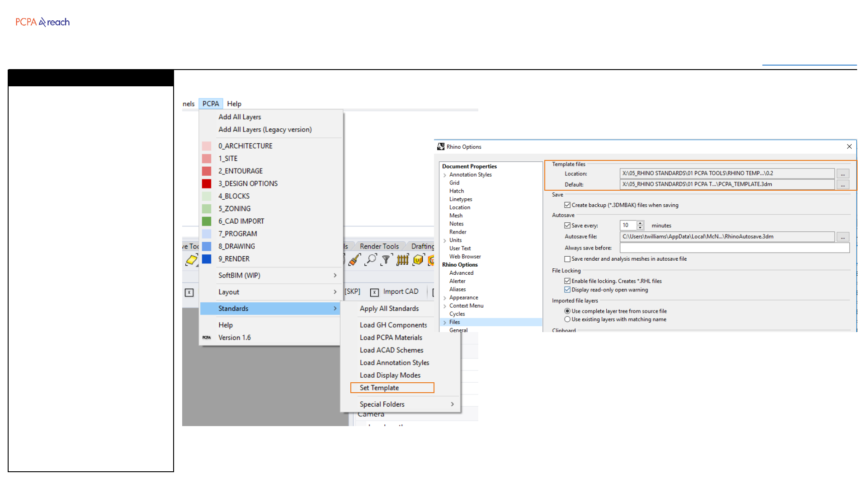Click the fence-shaped toolbar icon
The height and width of the screenshot is (488, 868).
point(402,259)
